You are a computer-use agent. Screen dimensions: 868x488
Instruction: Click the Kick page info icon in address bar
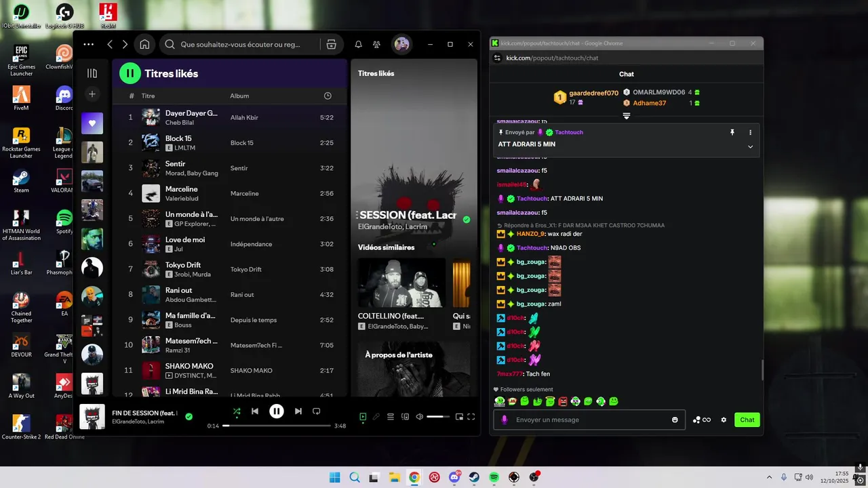pyautogui.click(x=497, y=58)
